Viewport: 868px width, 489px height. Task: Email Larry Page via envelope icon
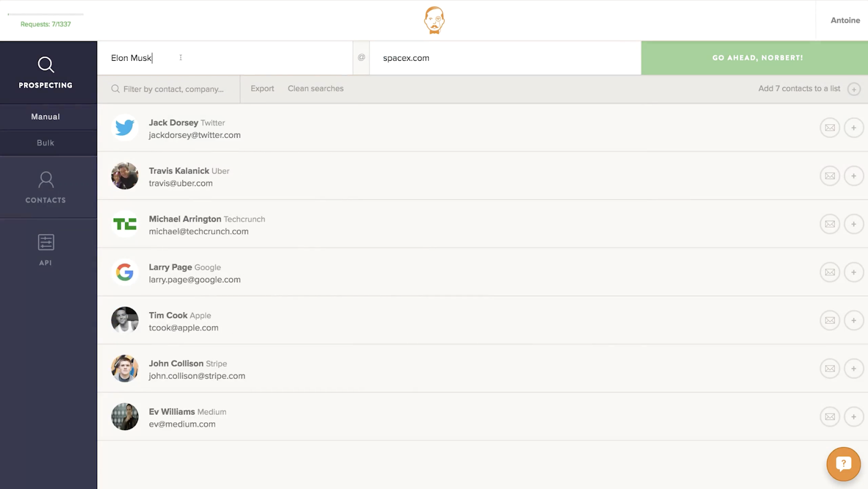pyautogui.click(x=830, y=272)
